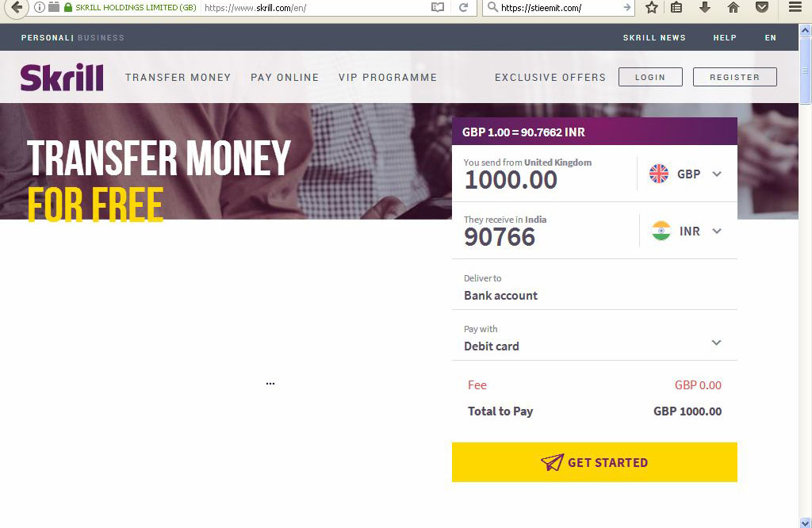The width and height of the screenshot is (812, 528).
Task: Click the Skrill logo
Action: 62,77
